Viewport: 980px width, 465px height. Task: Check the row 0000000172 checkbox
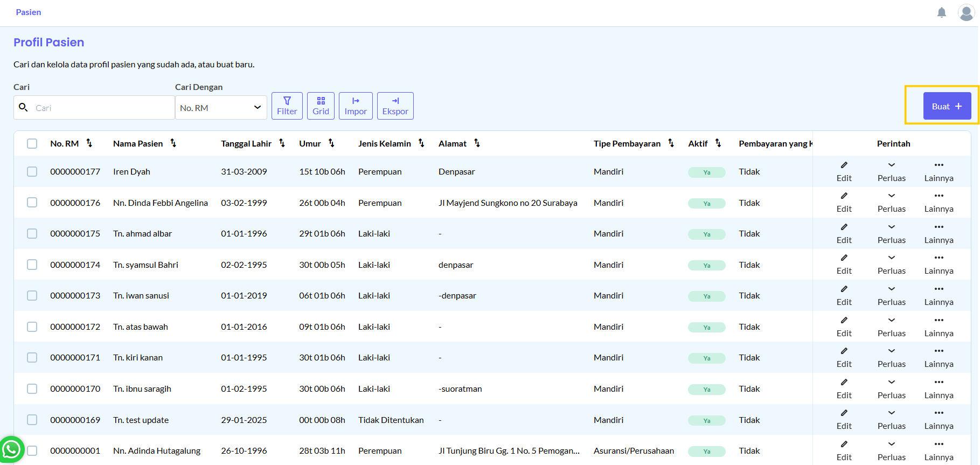(32, 327)
